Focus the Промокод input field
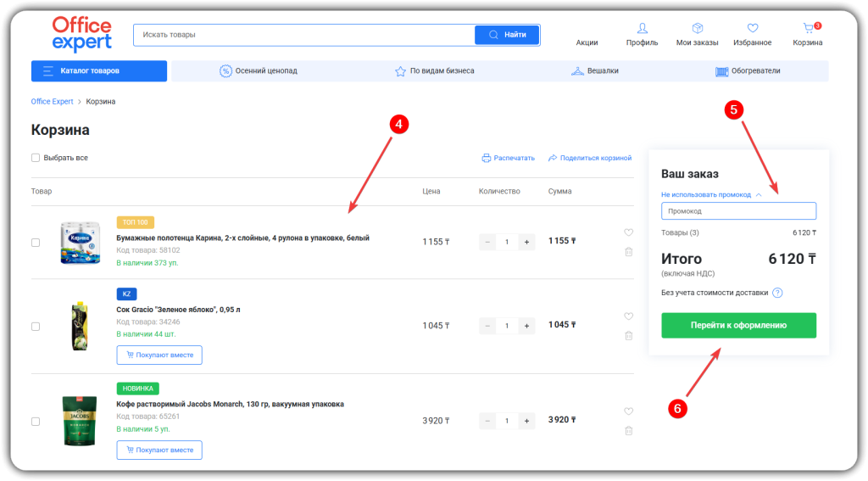This screenshot has height=481, width=868. point(738,211)
